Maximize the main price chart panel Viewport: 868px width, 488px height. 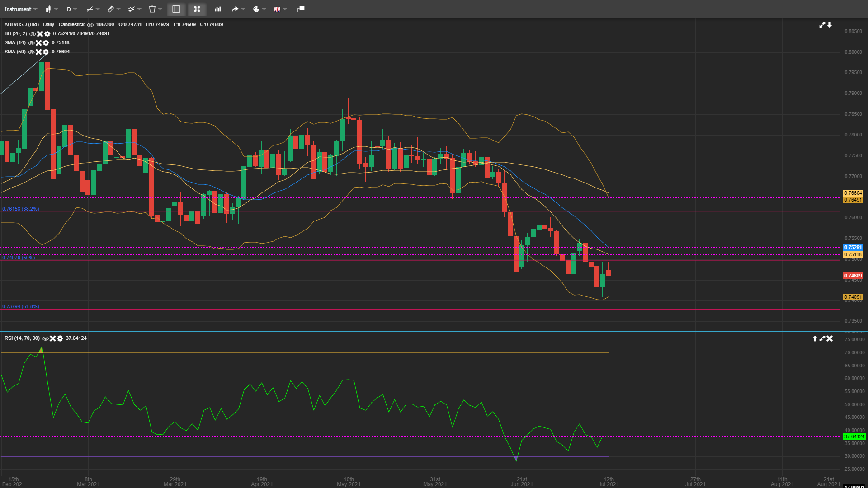[822, 25]
